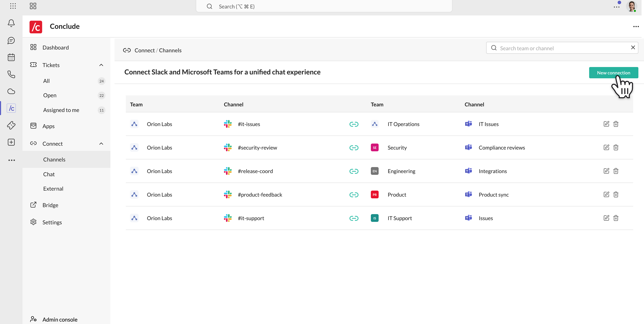Click the IT Operations team cell

click(403, 124)
